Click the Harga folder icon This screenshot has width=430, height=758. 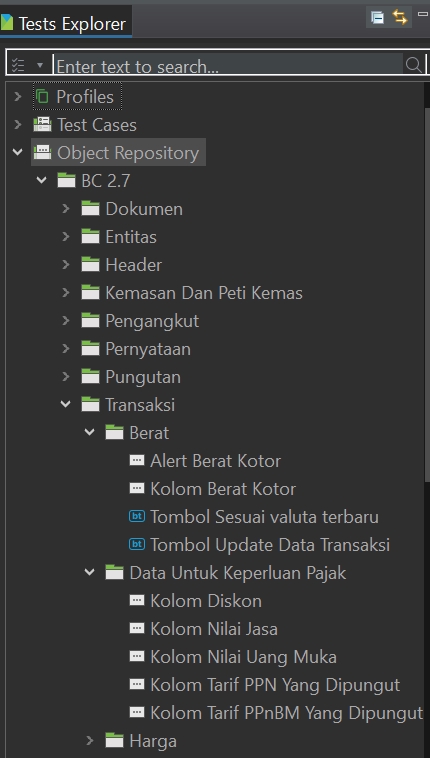(x=115, y=741)
